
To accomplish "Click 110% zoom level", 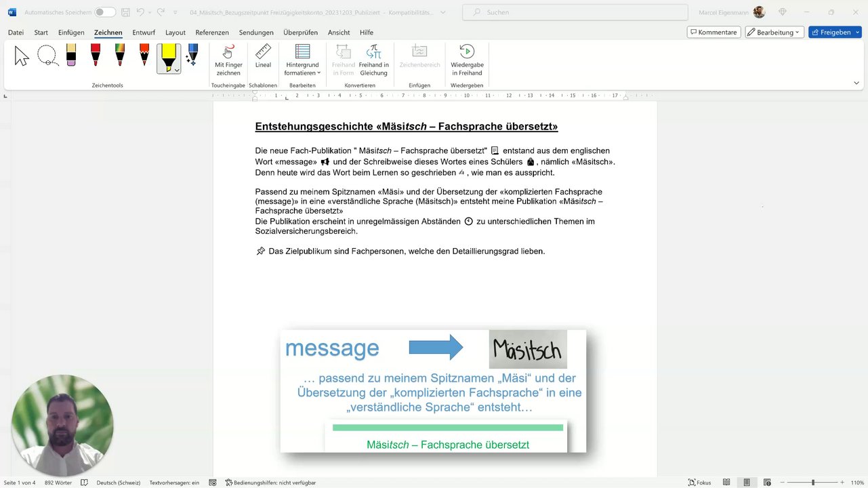I will 857,483.
